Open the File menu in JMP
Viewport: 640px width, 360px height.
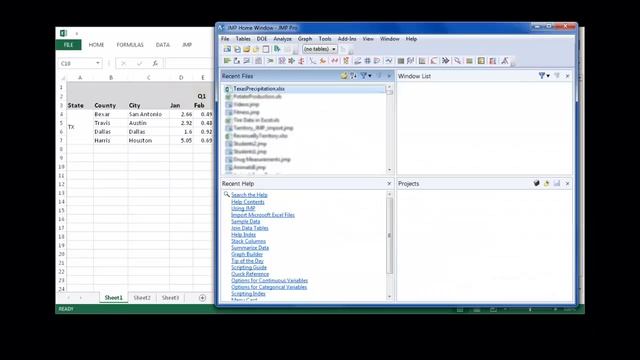click(x=225, y=39)
